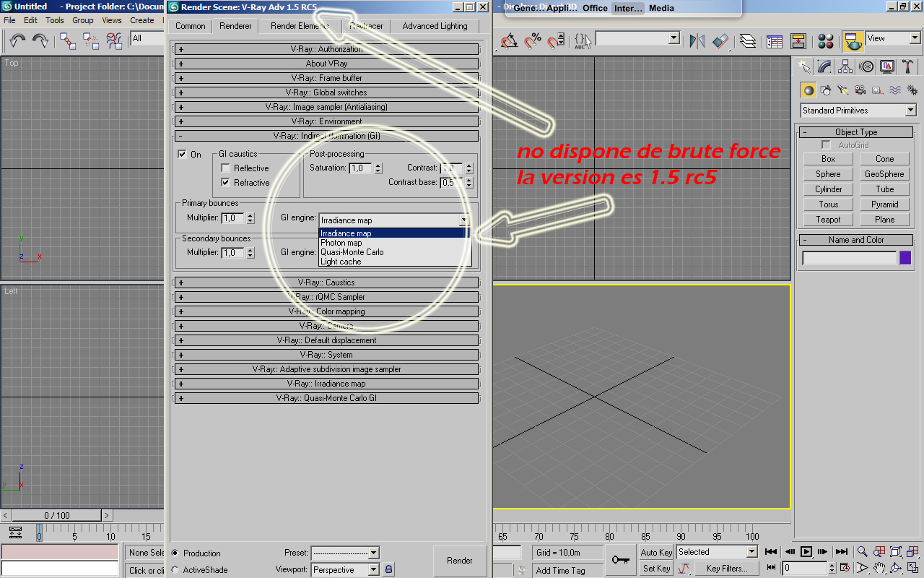This screenshot has height=578, width=924.
Task: Toggle the GI On checkbox
Action: pyautogui.click(x=182, y=154)
